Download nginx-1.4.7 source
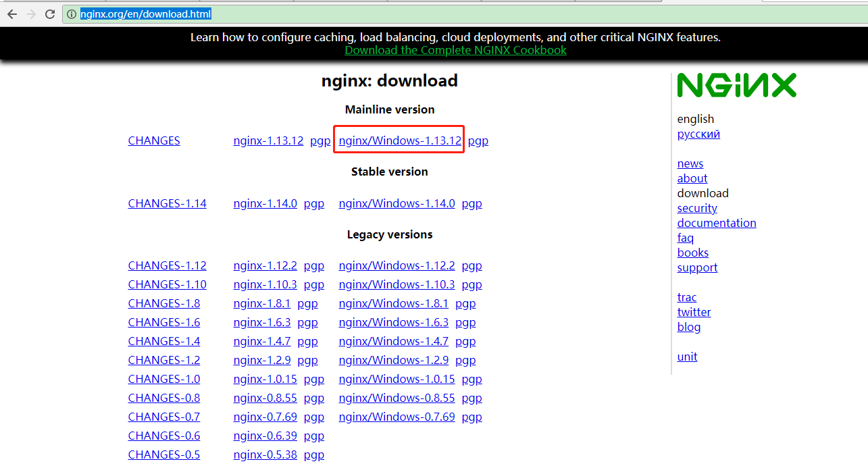The height and width of the screenshot is (468, 868). [261, 341]
